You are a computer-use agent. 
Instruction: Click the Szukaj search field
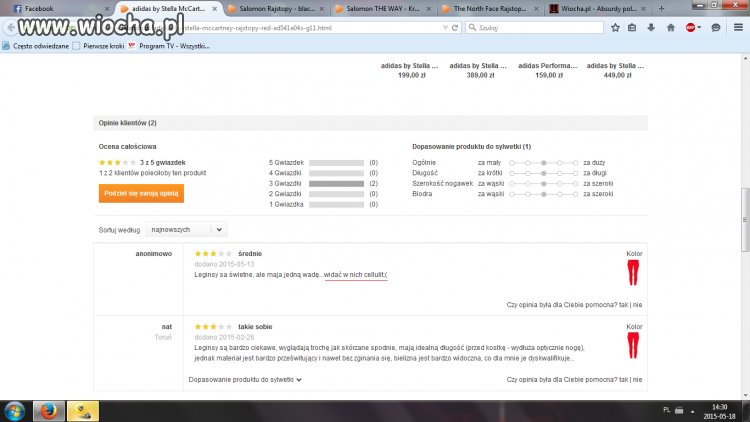click(534, 28)
